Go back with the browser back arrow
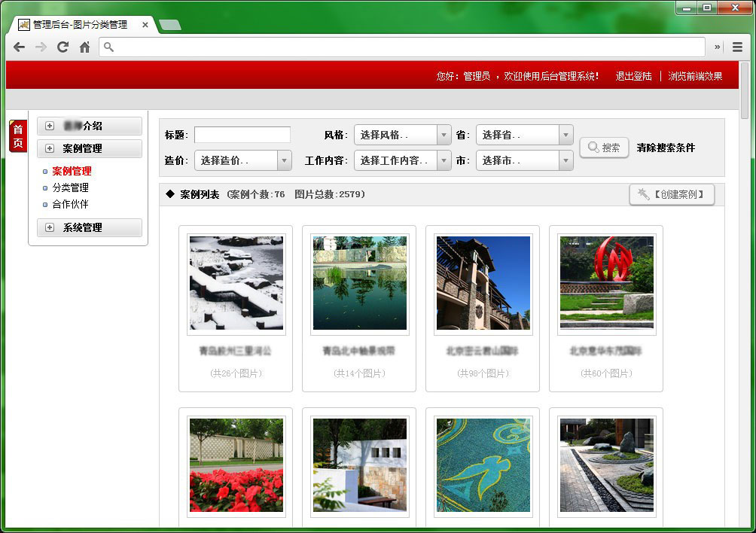The image size is (756, 533). pos(20,47)
